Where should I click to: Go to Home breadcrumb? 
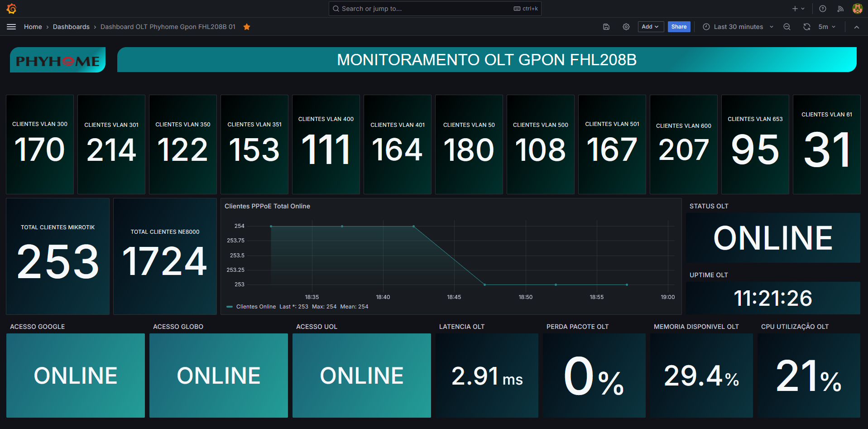click(33, 27)
